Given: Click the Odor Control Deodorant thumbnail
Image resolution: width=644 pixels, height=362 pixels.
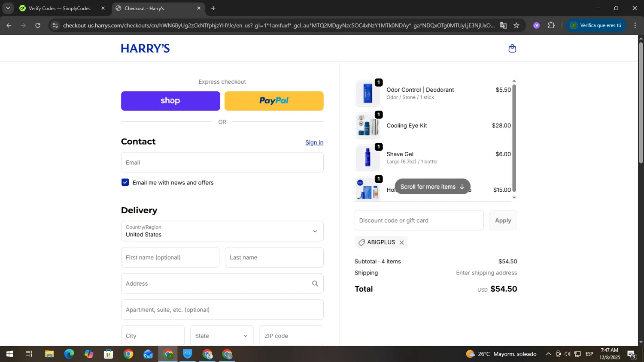Looking at the screenshot, I should pyautogui.click(x=368, y=93).
